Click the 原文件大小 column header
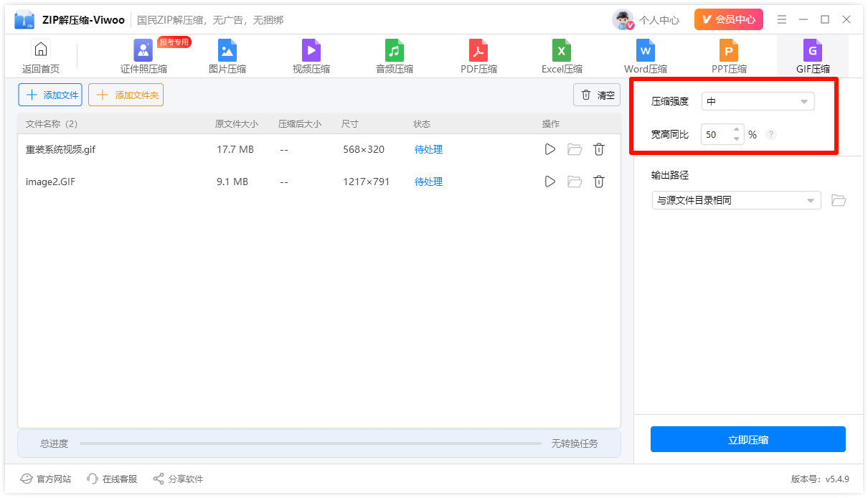The image size is (868, 498). [x=237, y=124]
